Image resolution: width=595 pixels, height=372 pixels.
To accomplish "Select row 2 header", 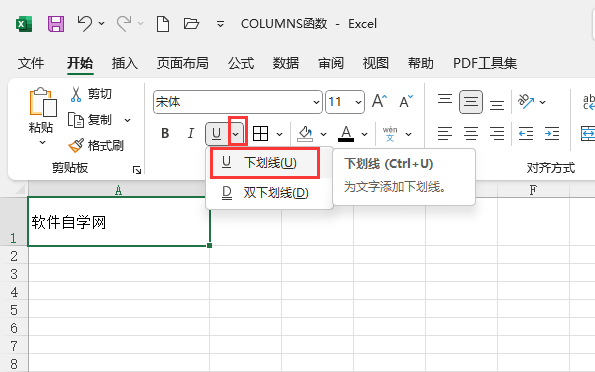I will pyautogui.click(x=14, y=255).
